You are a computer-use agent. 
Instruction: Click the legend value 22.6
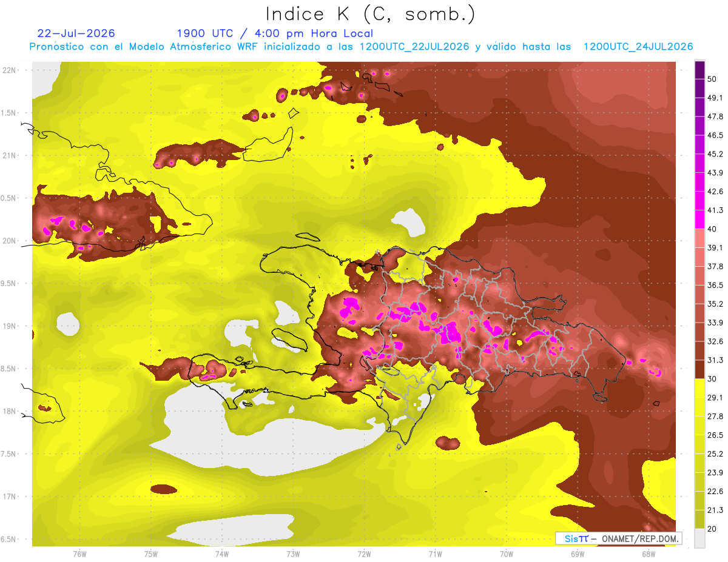pyautogui.click(x=715, y=492)
